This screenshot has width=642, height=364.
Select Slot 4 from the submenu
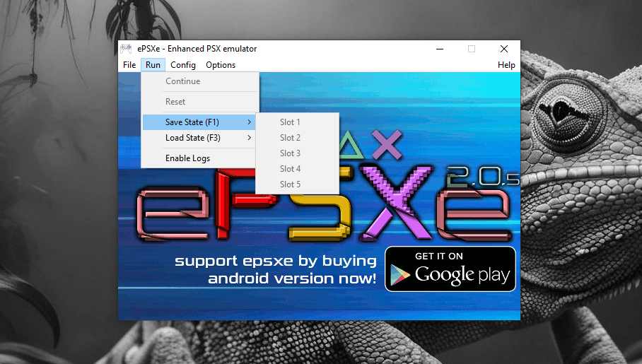tap(290, 169)
